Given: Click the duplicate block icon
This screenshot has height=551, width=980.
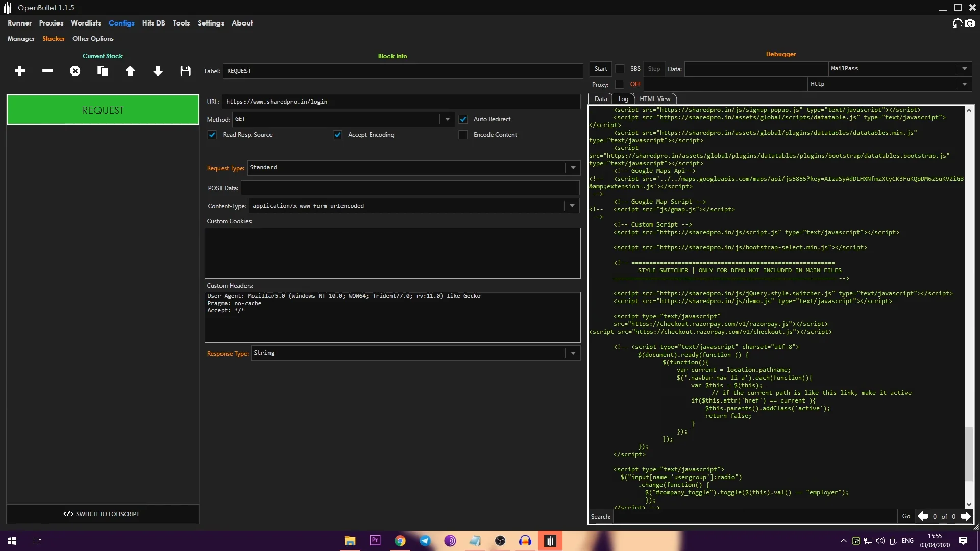Looking at the screenshot, I should point(102,70).
